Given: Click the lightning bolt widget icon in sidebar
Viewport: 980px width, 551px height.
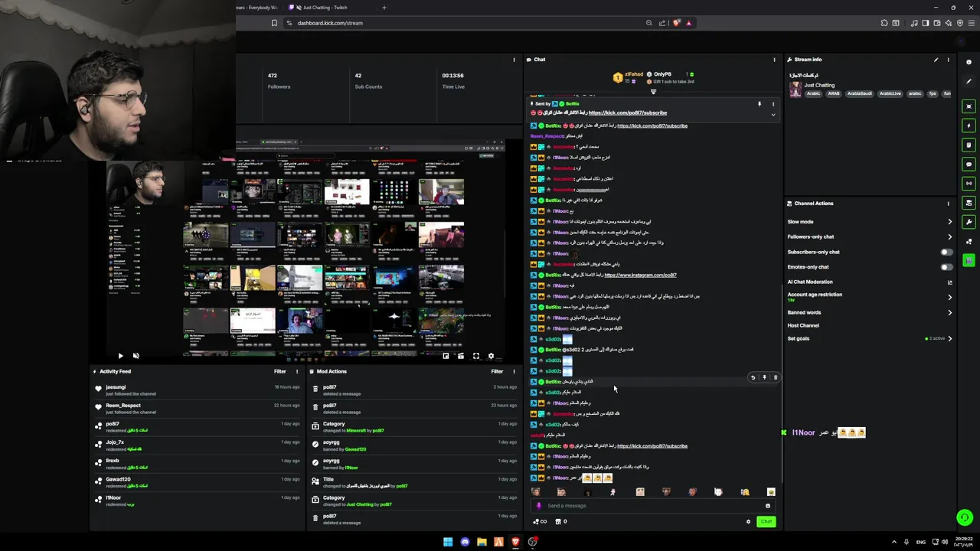Looking at the screenshot, I should pos(969,126).
